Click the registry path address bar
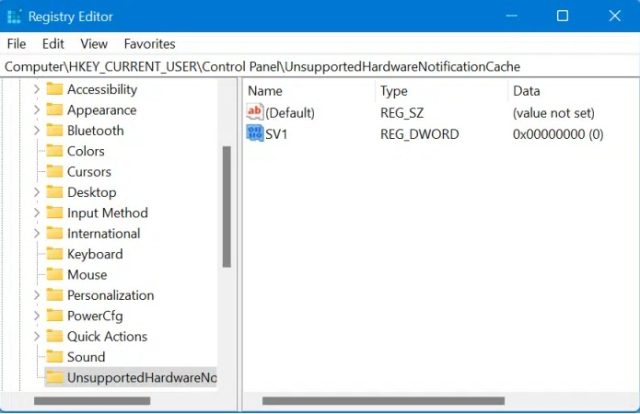640x414 pixels. (x=320, y=67)
